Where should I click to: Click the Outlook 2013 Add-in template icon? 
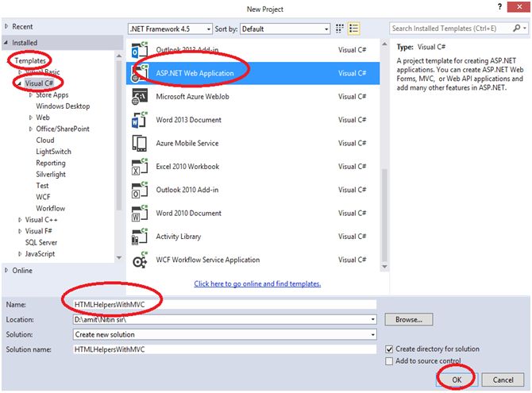click(140, 50)
